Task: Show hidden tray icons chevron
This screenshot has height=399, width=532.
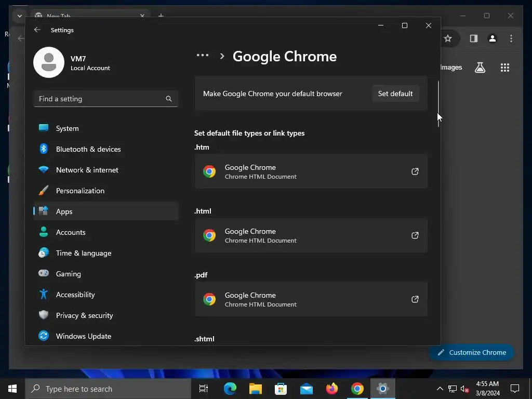Action: tap(440, 389)
